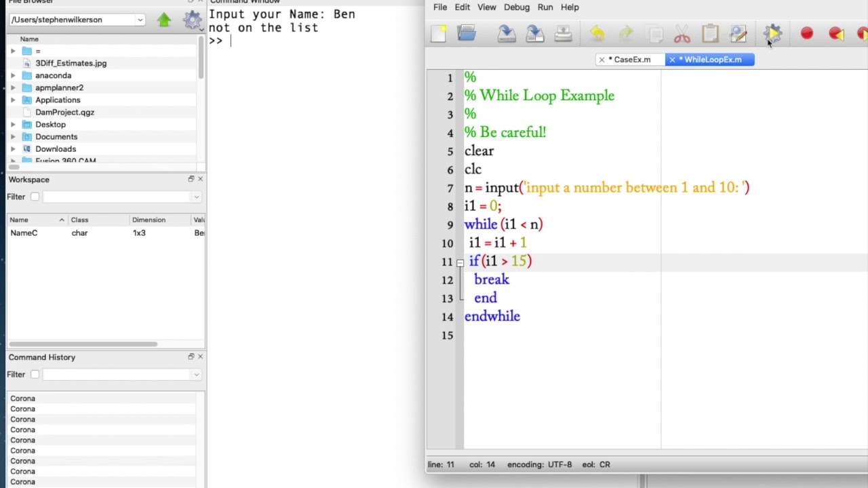
Task: Open the Debug menu
Action: click(x=517, y=7)
